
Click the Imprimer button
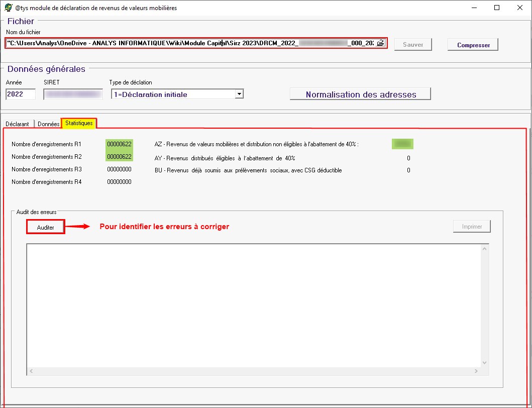pos(471,227)
